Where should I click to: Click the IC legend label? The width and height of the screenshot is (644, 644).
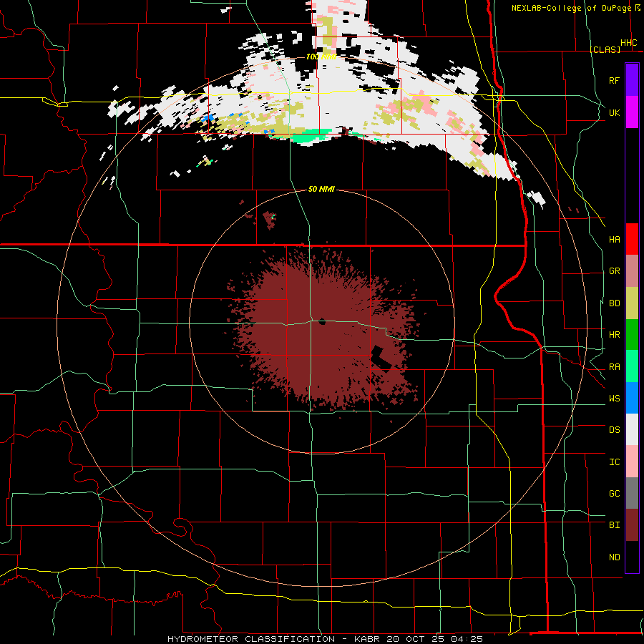click(x=614, y=462)
